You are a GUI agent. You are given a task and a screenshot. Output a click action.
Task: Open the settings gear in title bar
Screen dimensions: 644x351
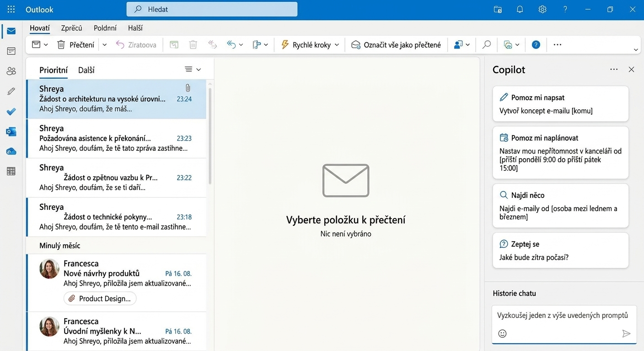tap(542, 9)
